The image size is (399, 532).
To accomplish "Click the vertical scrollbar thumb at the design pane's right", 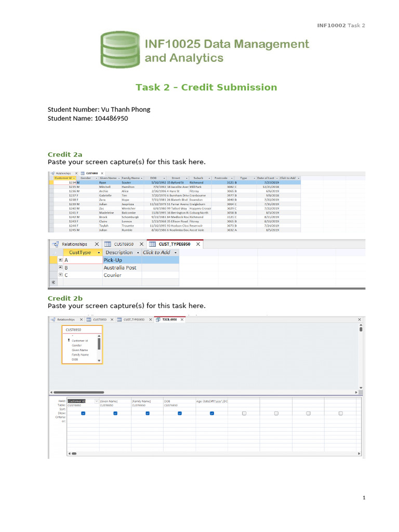I will tap(361, 329).
